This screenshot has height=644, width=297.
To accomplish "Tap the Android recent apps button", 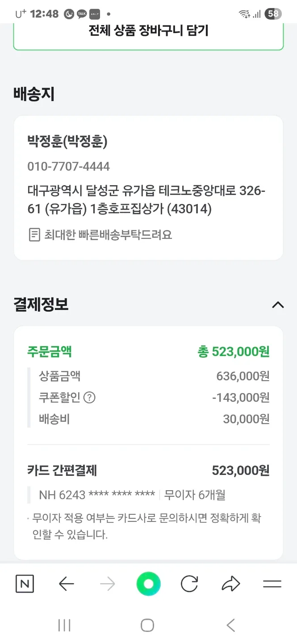I will (x=64, y=625).
